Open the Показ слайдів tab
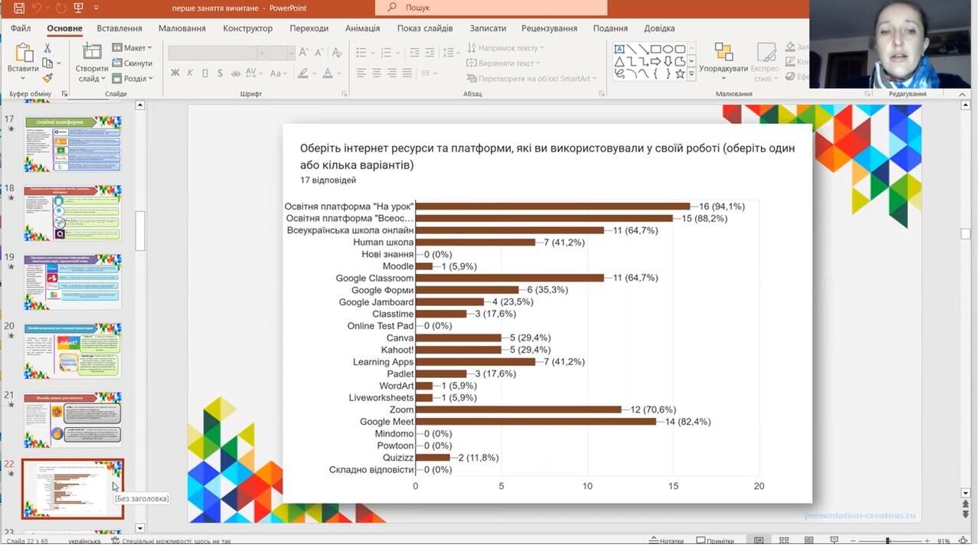The width and height of the screenshot is (980, 551). click(425, 28)
